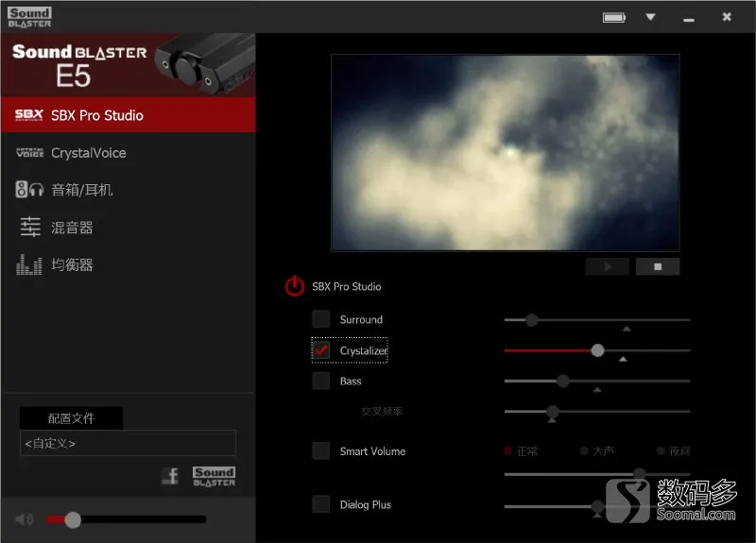Open the Sound Blaster website logo link
The image size is (756, 543).
pyautogui.click(x=215, y=477)
